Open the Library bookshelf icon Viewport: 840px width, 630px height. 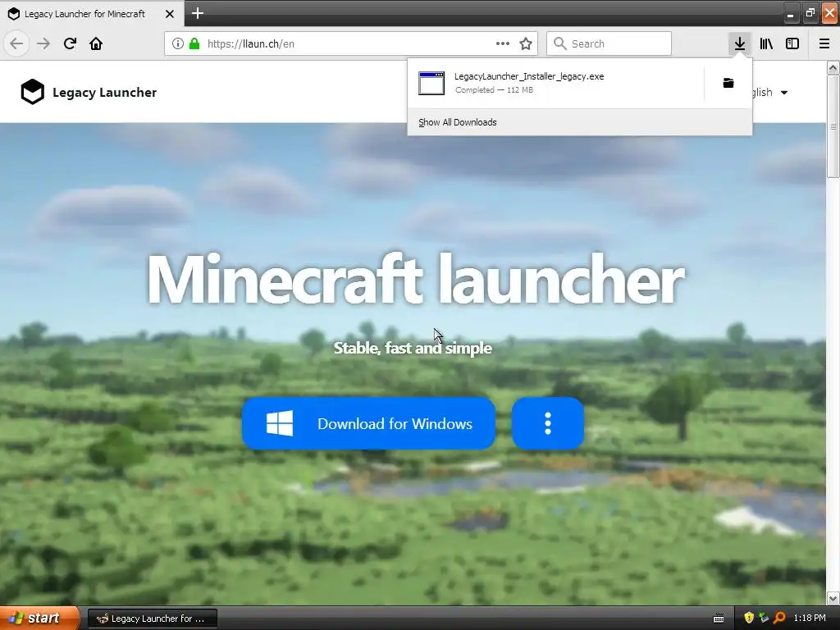766,43
